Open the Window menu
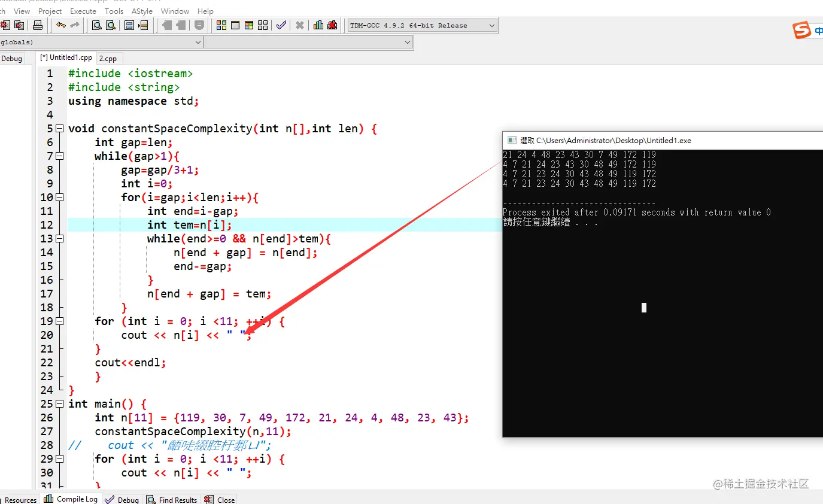823x504 pixels. pos(175,11)
